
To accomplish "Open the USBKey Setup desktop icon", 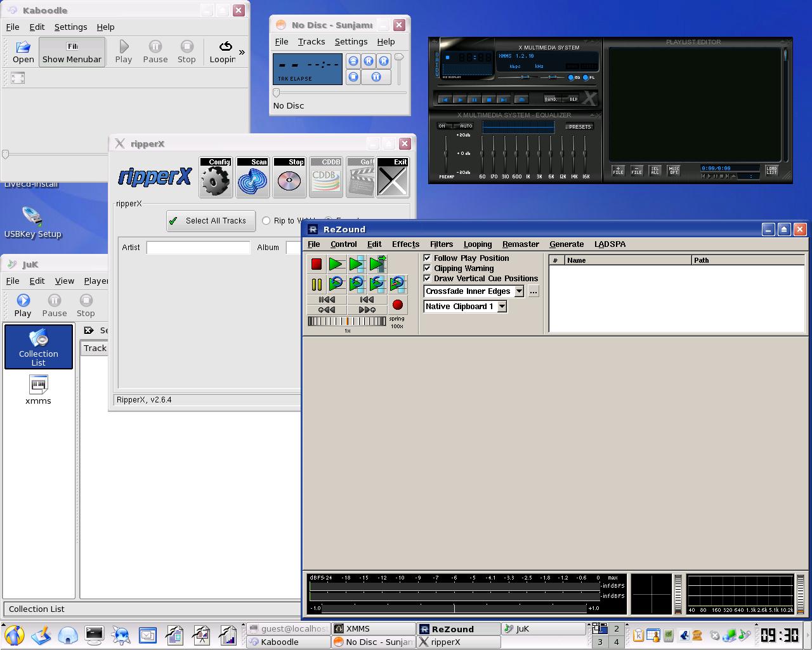I will [x=32, y=222].
